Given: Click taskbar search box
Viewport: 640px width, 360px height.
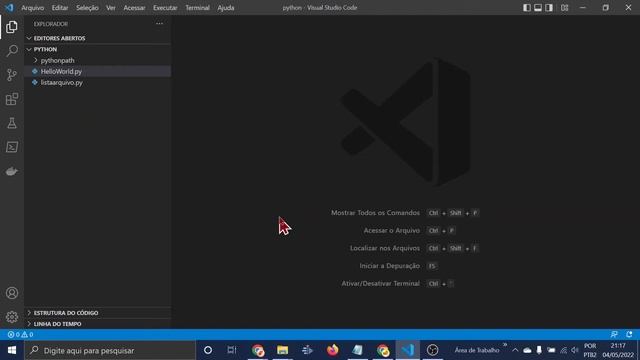Looking at the screenshot, I should click(110, 350).
